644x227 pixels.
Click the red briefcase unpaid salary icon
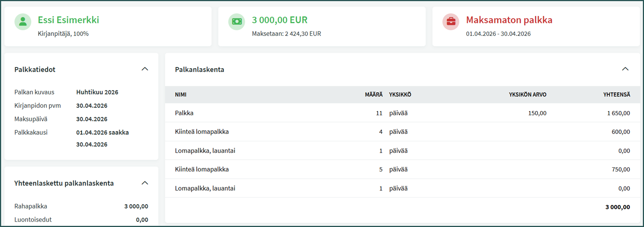[x=451, y=22]
